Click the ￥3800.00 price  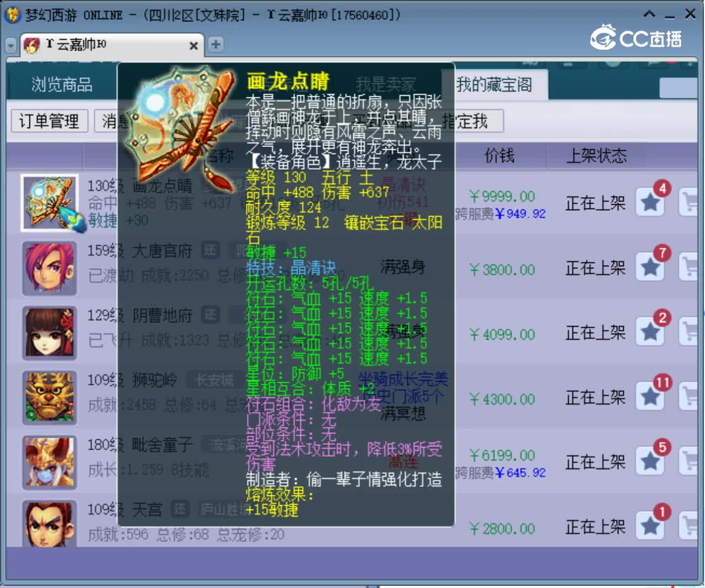coord(502,270)
